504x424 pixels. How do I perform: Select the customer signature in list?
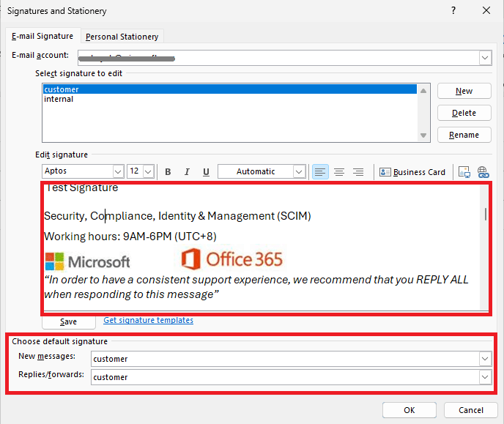pyautogui.click(x=230, y=89)
